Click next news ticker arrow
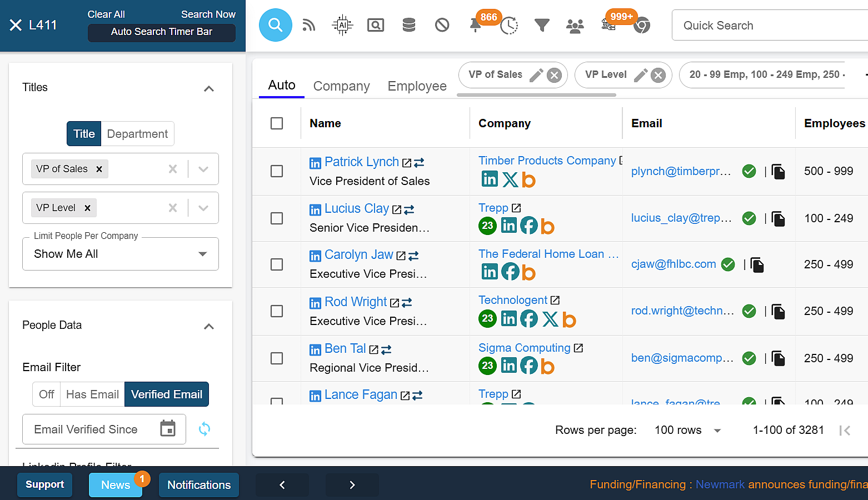The height and width of the screenshot is (500, 868). (352, 485)
